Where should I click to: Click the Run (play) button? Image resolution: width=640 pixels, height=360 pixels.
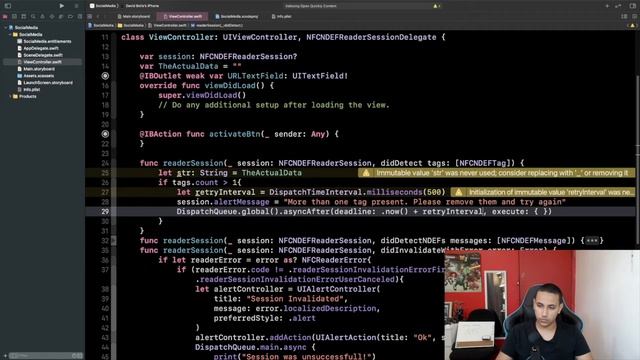(x=61, y=6)
